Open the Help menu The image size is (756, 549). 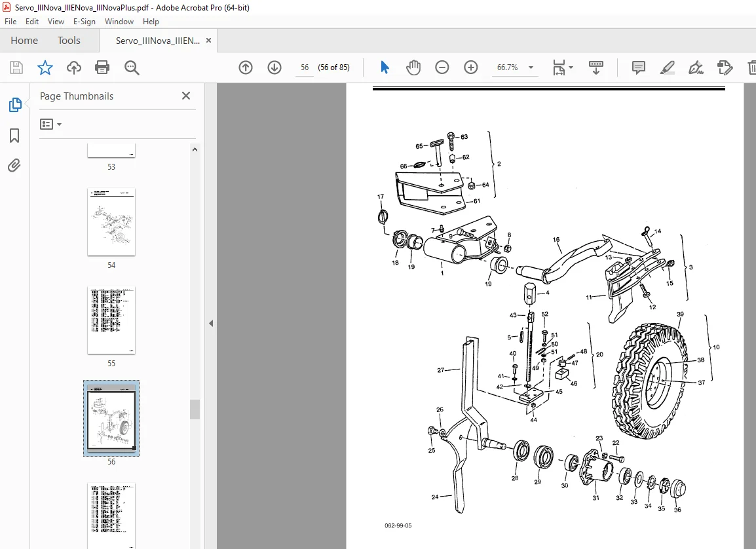151,22
